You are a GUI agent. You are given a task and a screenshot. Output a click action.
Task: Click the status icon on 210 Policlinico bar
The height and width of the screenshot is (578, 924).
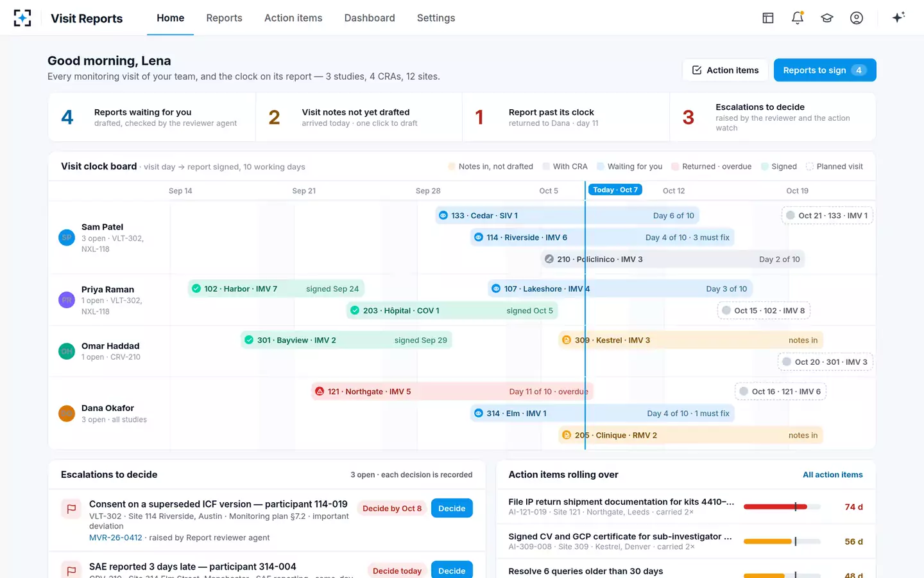pos(549,259)
